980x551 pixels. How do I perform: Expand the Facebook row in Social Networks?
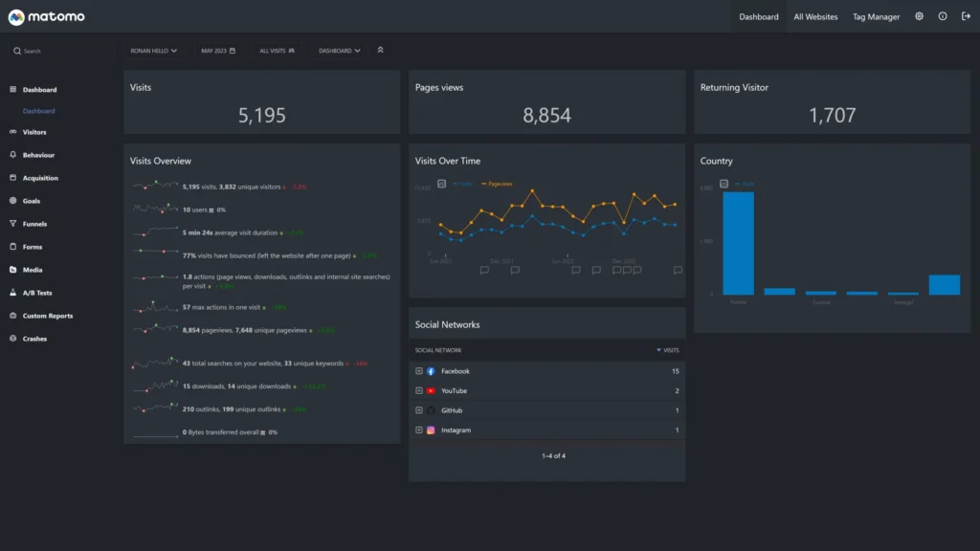click(x=419, y=371)
